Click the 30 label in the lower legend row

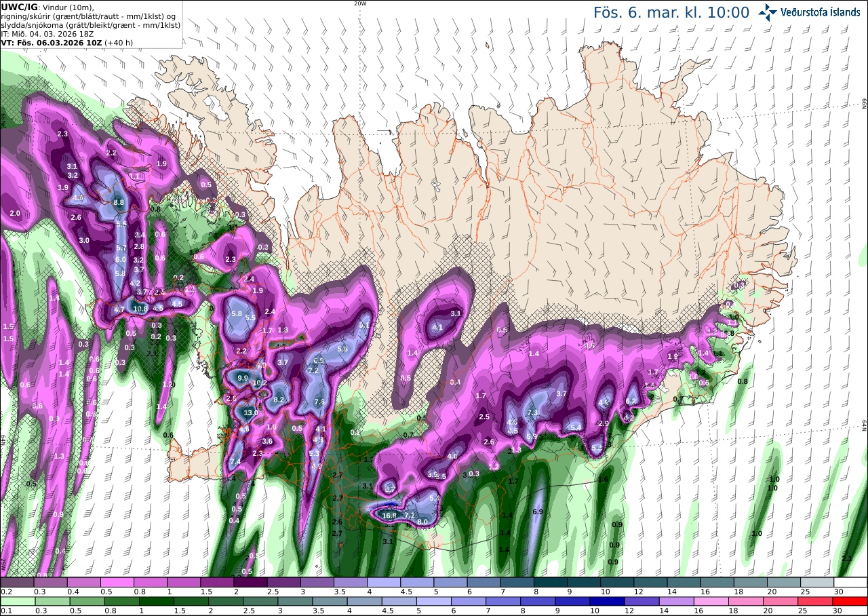(x=838, y=611)
